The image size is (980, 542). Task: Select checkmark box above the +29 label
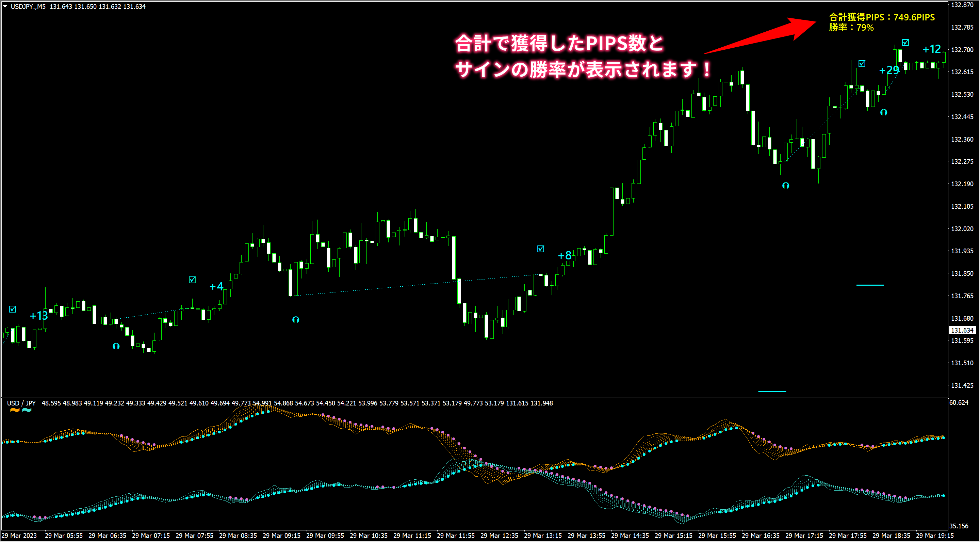862,64
